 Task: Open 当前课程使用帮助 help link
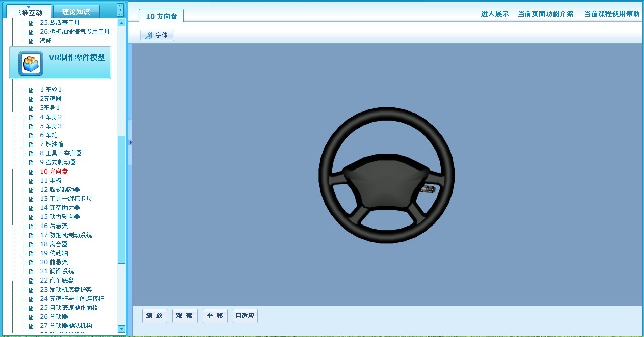[611, 14]
